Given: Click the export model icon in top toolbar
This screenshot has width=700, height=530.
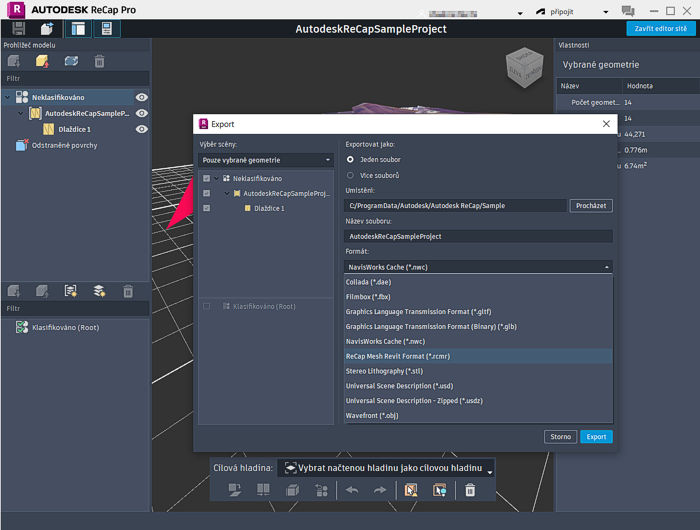Looking at the screenshot, I should click(47, 29).
